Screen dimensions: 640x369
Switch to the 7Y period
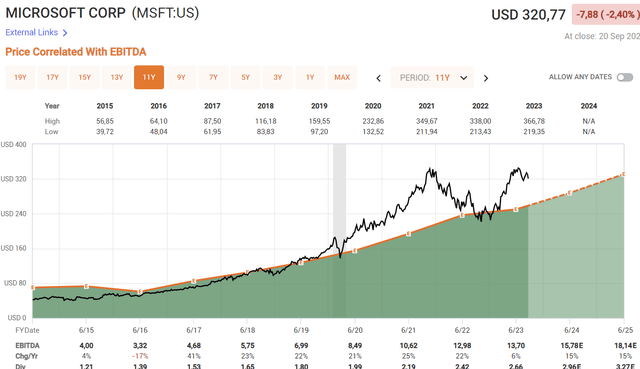213,77
